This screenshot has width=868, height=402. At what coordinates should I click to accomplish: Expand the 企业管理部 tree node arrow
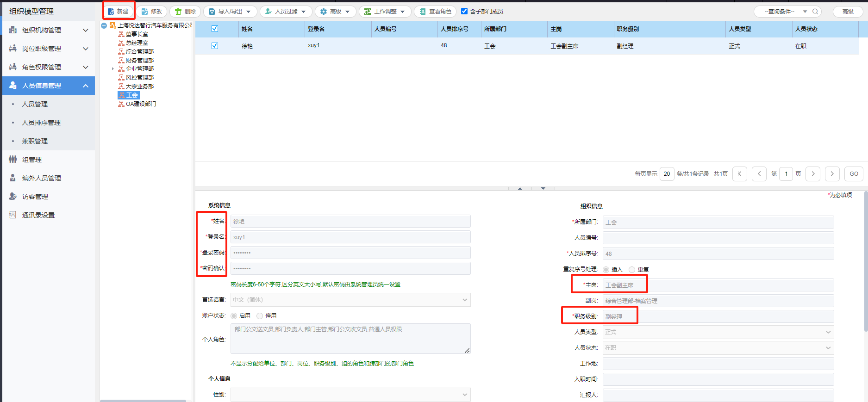pyautogui.click(x=113, y=69)
